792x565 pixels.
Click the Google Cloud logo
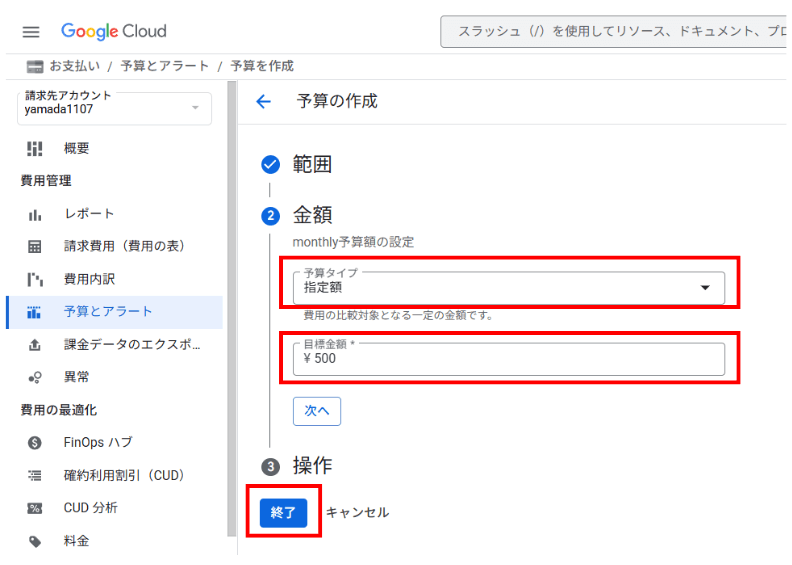pyautogui.click(x=114, y=31)
